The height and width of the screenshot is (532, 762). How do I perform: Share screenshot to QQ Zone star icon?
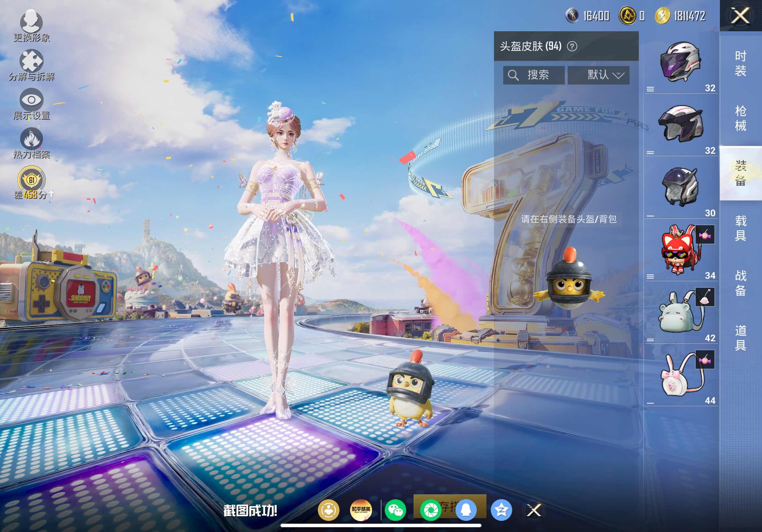click(501, 510)
